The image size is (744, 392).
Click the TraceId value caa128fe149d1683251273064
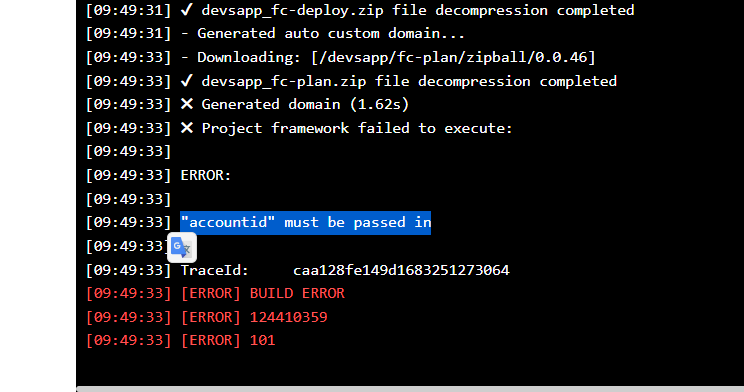[401, 270]
